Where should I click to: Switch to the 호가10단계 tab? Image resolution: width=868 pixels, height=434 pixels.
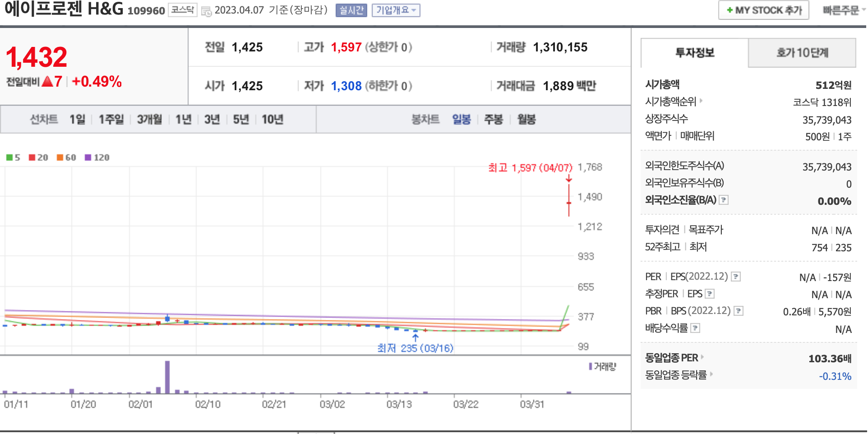802,53
